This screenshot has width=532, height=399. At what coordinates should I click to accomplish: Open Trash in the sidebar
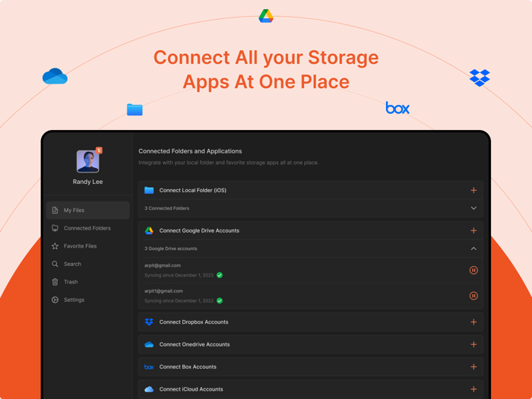(x=88, y=282)
